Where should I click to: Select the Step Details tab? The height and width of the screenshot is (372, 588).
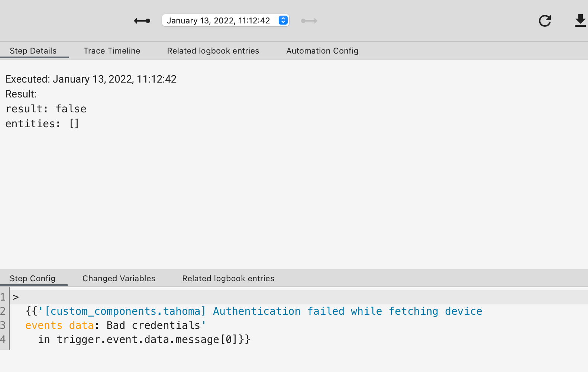33,51
